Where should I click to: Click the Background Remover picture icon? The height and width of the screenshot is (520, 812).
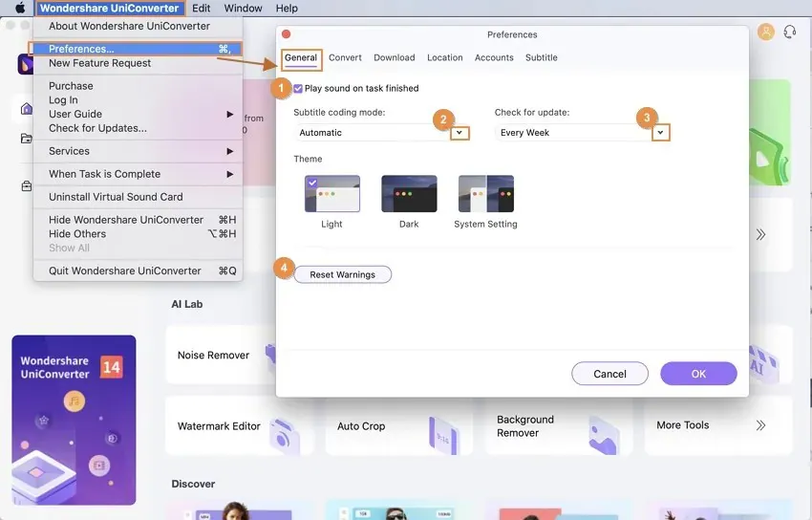tap(604, 436)
